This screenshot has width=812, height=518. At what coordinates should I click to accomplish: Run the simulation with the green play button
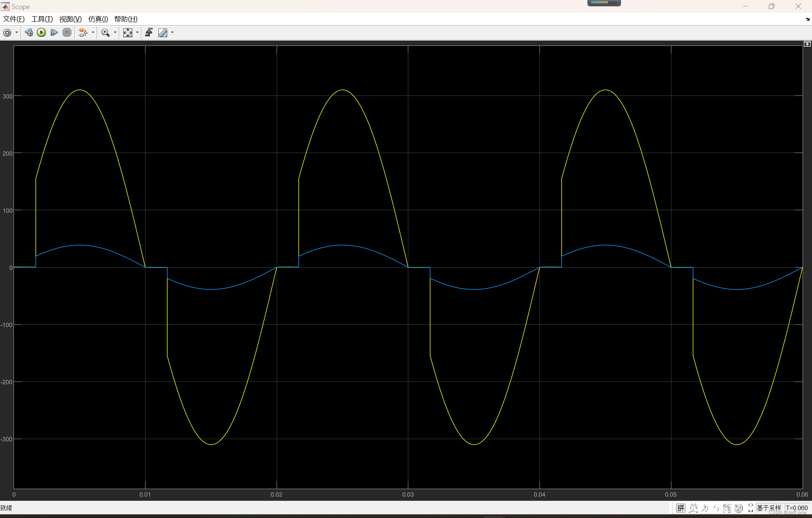(x=41, y=33)
